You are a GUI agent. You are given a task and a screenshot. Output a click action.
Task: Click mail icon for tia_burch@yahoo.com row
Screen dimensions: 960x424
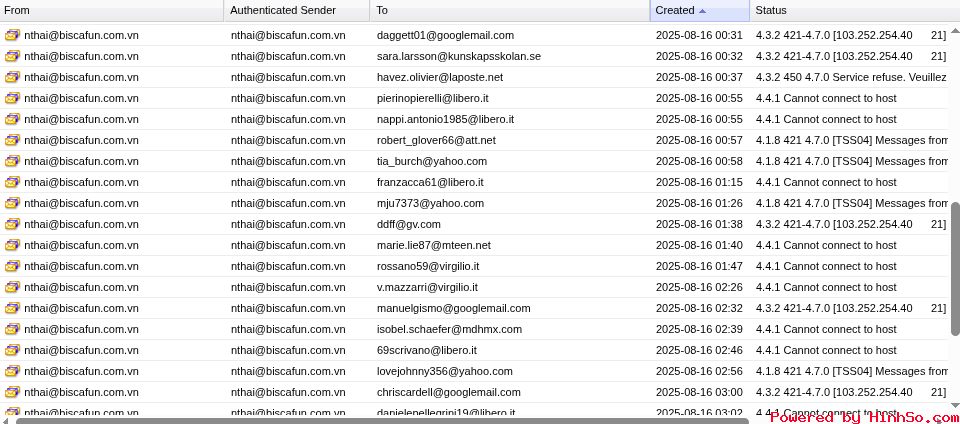[x=12, y=162]
